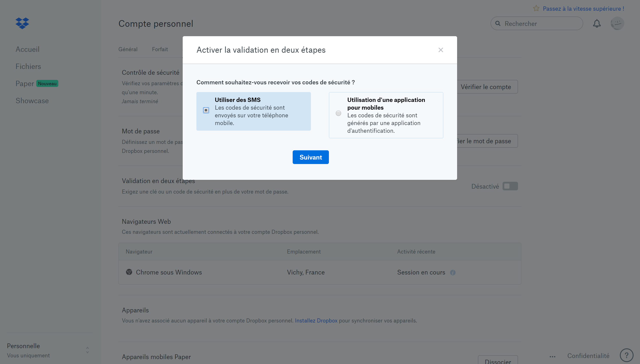
Task: Open the notifications bell
Action: 597,24
